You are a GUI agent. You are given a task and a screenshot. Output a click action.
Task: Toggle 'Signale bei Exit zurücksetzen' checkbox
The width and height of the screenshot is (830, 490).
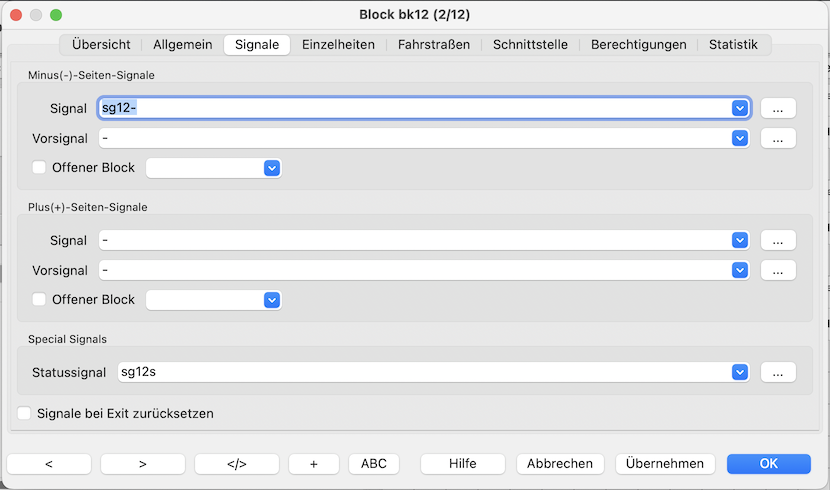coord(25,413)
